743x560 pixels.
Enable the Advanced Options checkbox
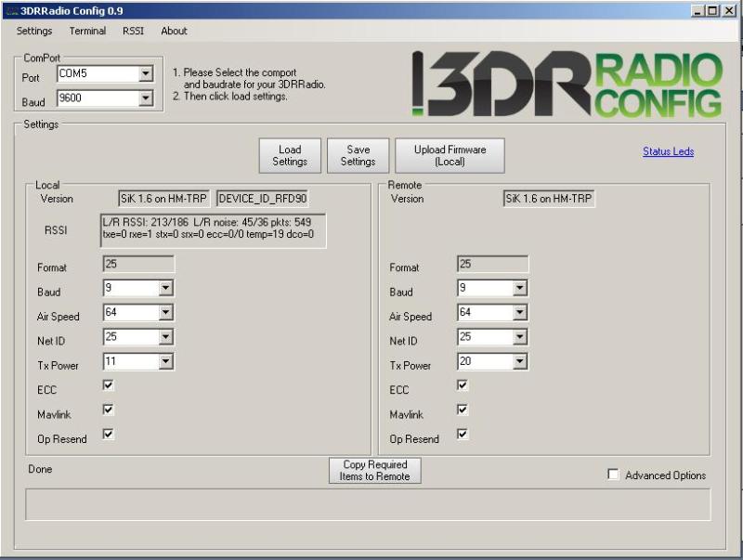613,475
